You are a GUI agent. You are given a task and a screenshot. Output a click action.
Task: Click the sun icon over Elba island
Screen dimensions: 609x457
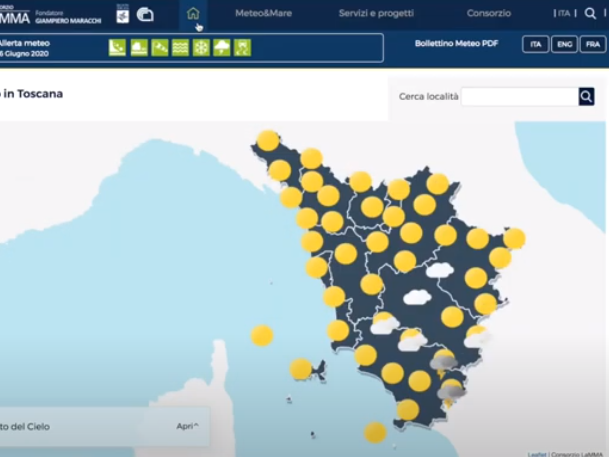coord(301,369)
